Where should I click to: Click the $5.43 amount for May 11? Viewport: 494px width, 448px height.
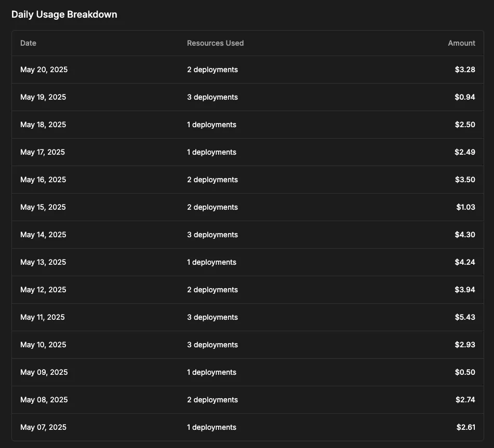point(464,317)
